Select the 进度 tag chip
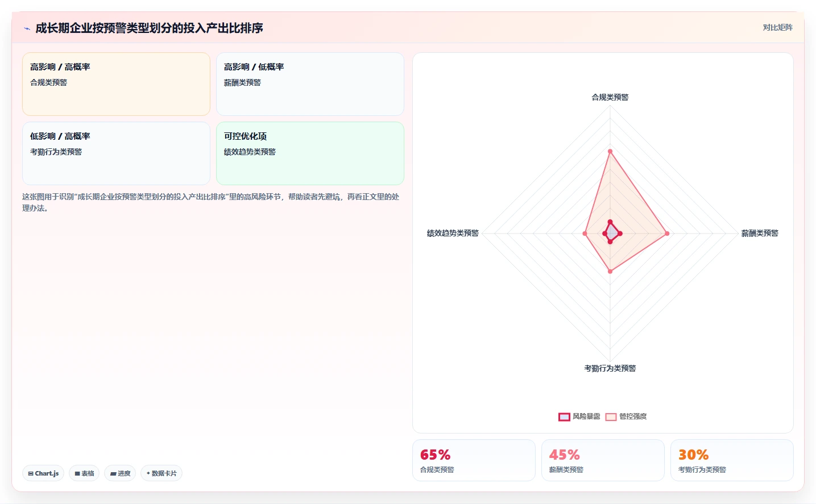 click(120, 473)
